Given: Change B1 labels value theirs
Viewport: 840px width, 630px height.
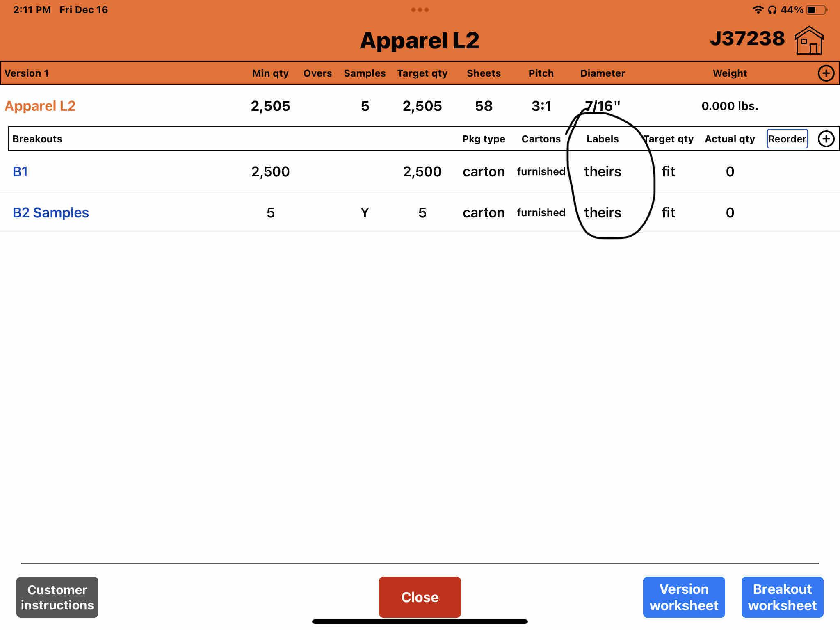Looking at the screenshot, I should coord(603,171).
